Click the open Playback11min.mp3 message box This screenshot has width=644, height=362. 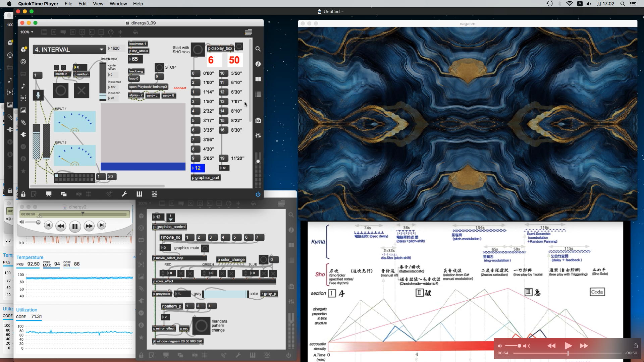[x=148, y=87]
